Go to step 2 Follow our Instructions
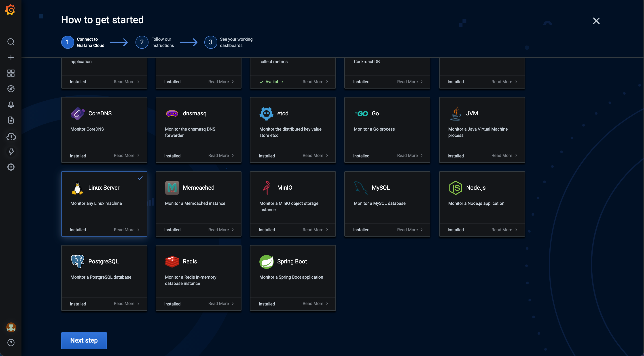Screen dimensions: 644x356 pyautogui.click(x=142, y=42)
